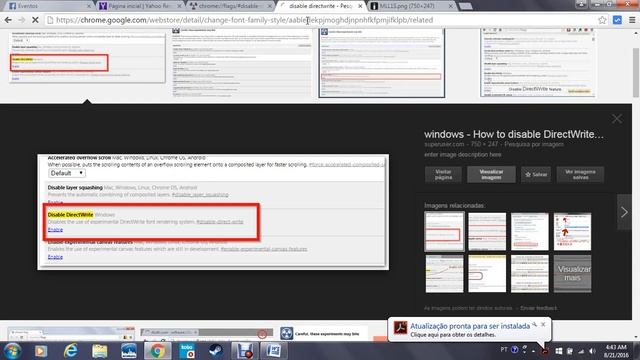Select third search result thumbnail with blue border

tap(382, 62)
